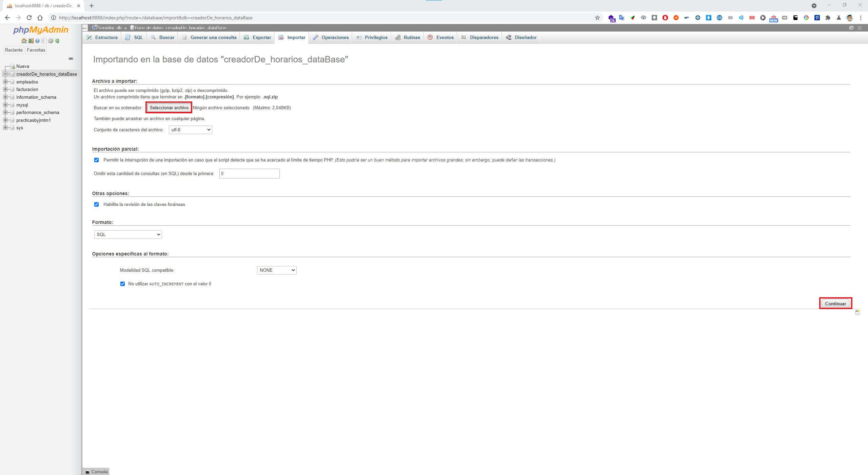
Task: Uncheck foreign key checks checkbox
Action: tap(97, 205)
